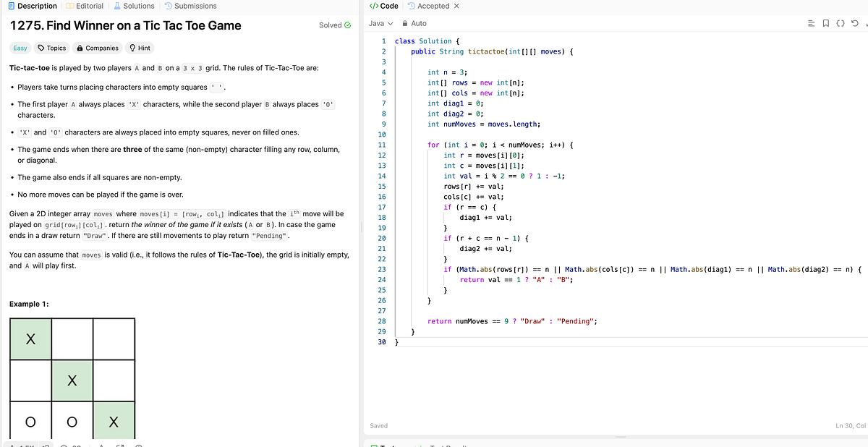Reveal the Hint for this problem

tap(139, 48)
